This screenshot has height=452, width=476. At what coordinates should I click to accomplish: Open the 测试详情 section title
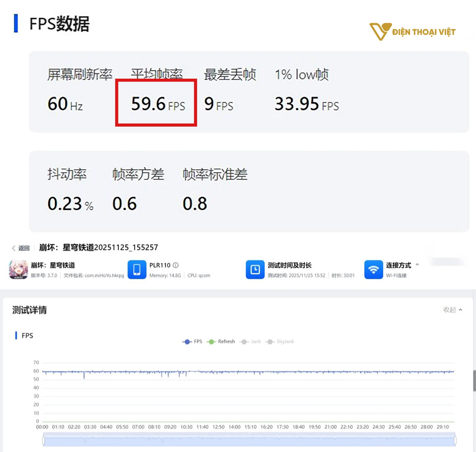(x=29, y=310)
